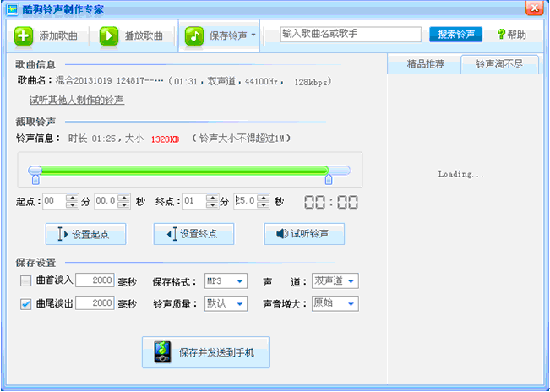Click the 搜索铃声 button
Viewport: 550px width, 392px height.
(x=455, y=35)
